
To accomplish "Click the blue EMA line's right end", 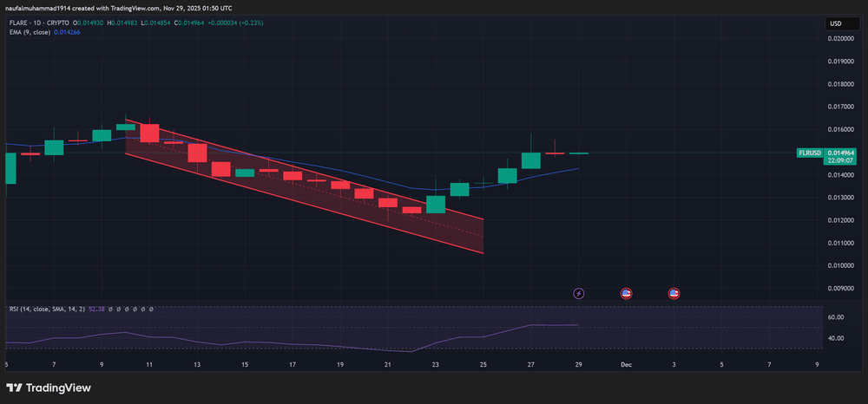I will click(x=578, y=169).
